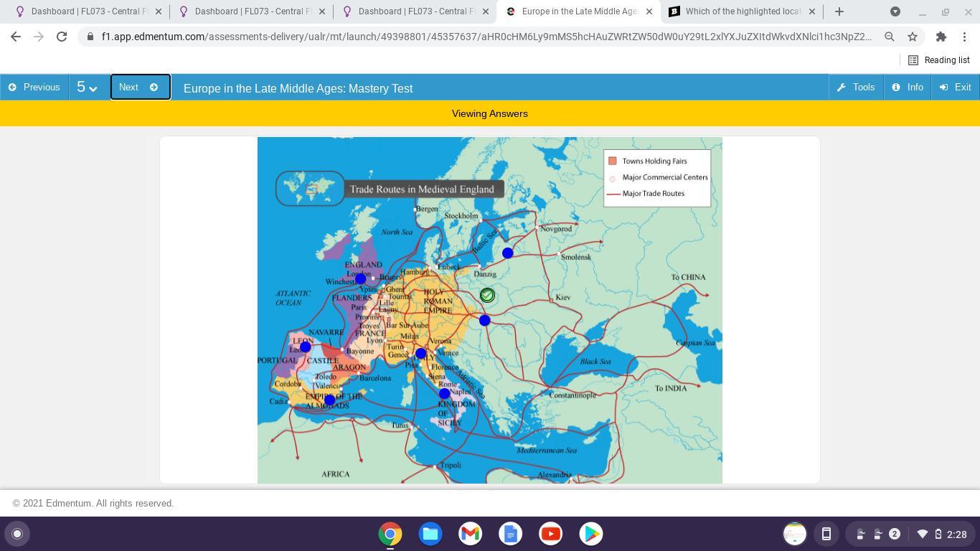Open Gmail from the shelf
This screenshot has width=980, height=551.
tap(471, 534)
